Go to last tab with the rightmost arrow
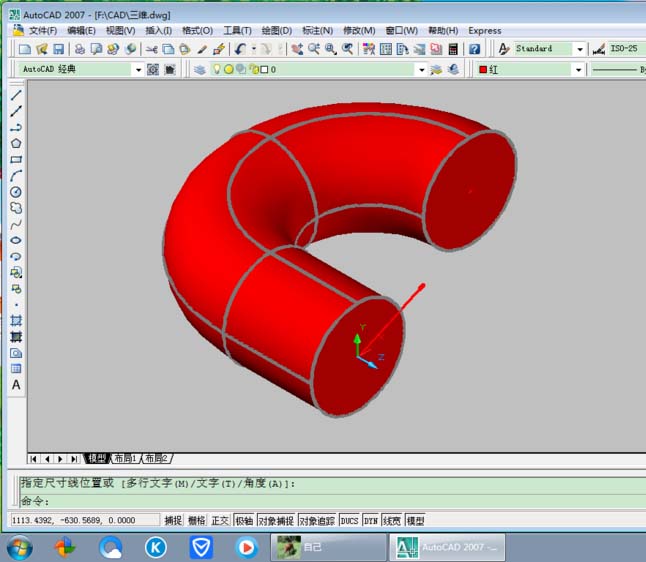This screenshot has width=646, height=562. (74, 459)
